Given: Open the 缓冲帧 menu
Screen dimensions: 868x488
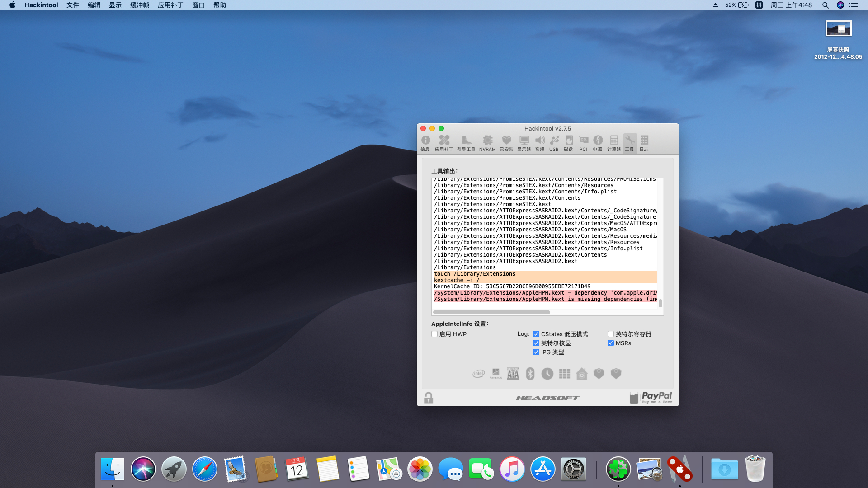Looking at the screenshot, I should tap(140, 5).
